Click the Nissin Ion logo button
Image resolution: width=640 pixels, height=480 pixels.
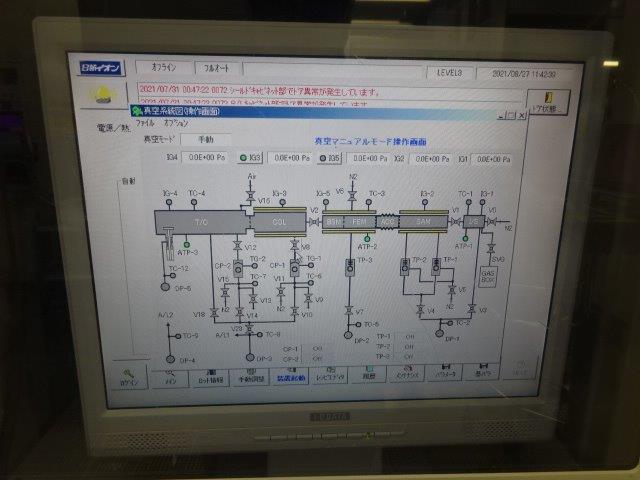coord(101,68)
